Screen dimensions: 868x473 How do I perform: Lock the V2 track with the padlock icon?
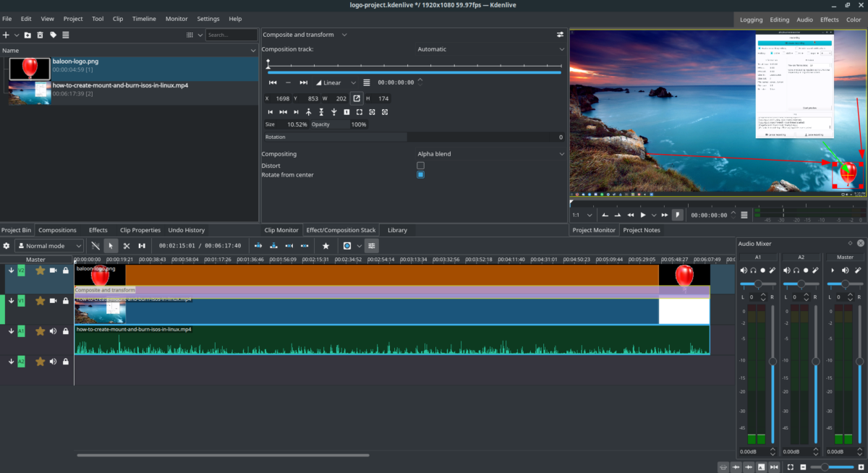click(x=65, y=270)
